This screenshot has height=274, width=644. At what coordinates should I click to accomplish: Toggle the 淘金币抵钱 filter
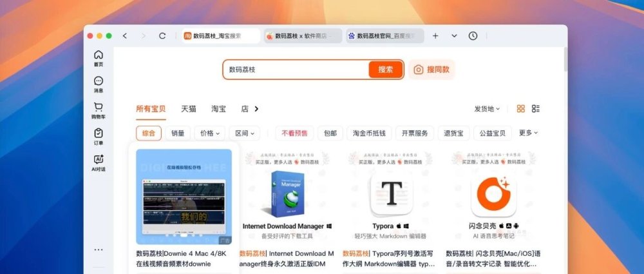(369, 133)
